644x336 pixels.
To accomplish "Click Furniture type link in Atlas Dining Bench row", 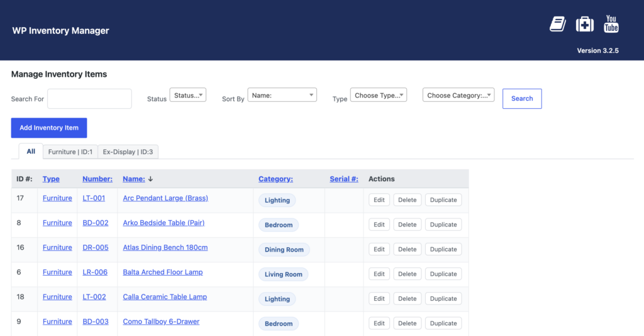I will [x=57, y=247].
